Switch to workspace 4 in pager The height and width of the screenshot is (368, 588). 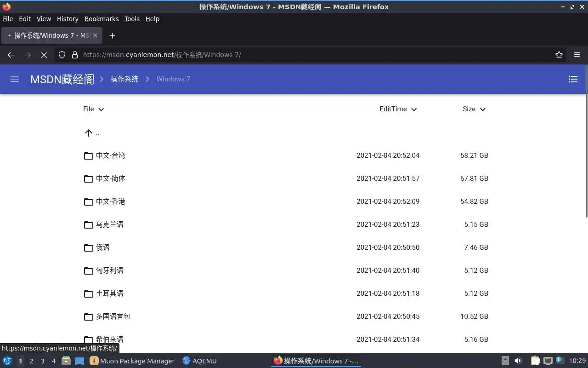pos(54,361)
